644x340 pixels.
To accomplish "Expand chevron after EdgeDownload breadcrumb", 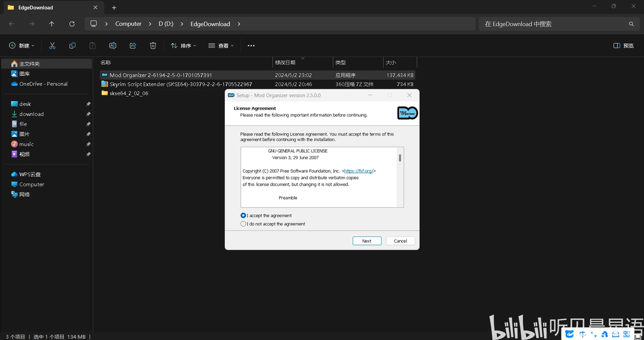I will pyautogui.click(x=239, y=24).
